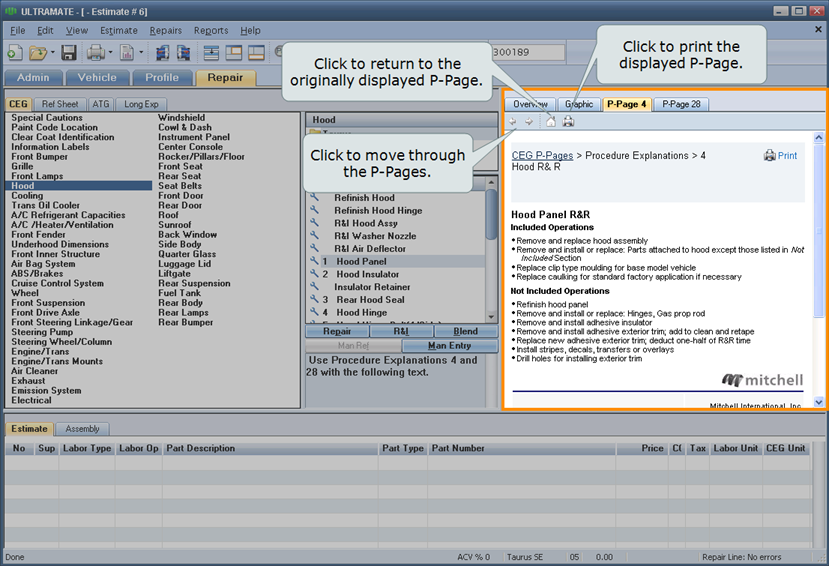This screenshot has height=566, width=829.
Task: Open the folder icon dropdown arrow
Action: coord(51,52)
